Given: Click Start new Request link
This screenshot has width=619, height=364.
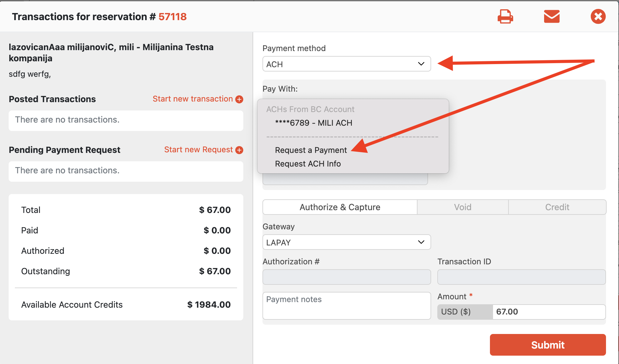Looking at the screenshot, I should (198, 150).
